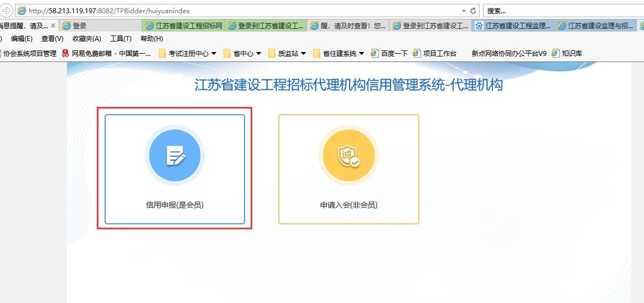Open 网易免费邮箱 bookmark
This screenshot has width=644, height=303.
106,53
